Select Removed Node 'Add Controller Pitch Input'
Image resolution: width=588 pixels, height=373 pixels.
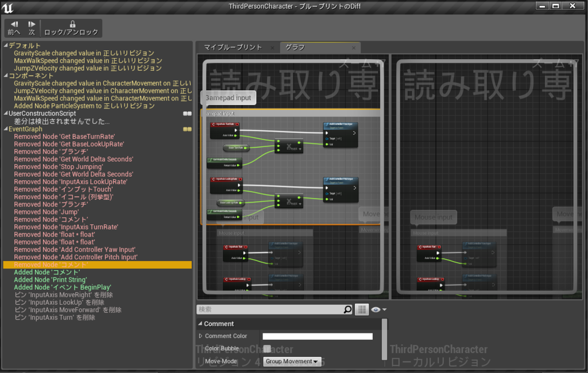(x=76, y=257)
